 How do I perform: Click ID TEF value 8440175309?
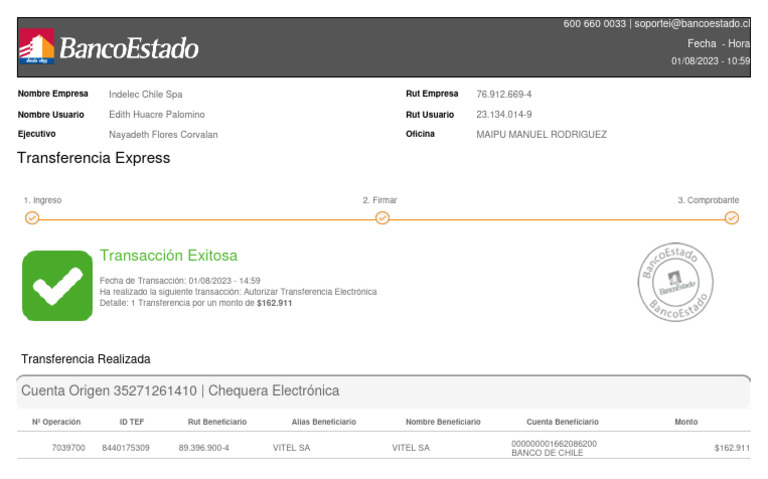[125, 448]
